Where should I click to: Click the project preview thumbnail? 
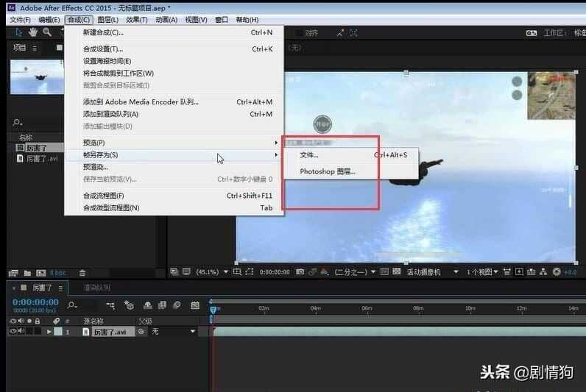(x=37, y=77)
